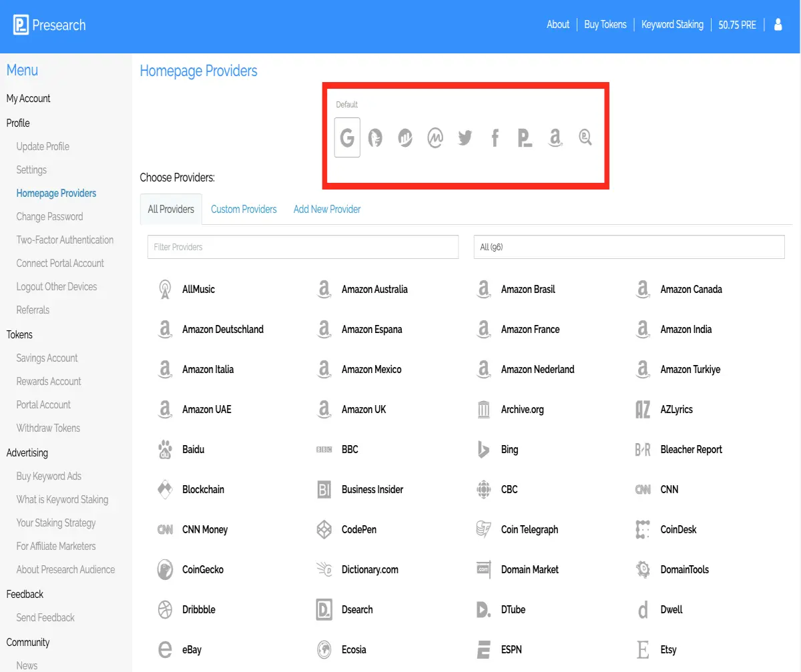Open Savings Account under Tokens

point(47,358)
